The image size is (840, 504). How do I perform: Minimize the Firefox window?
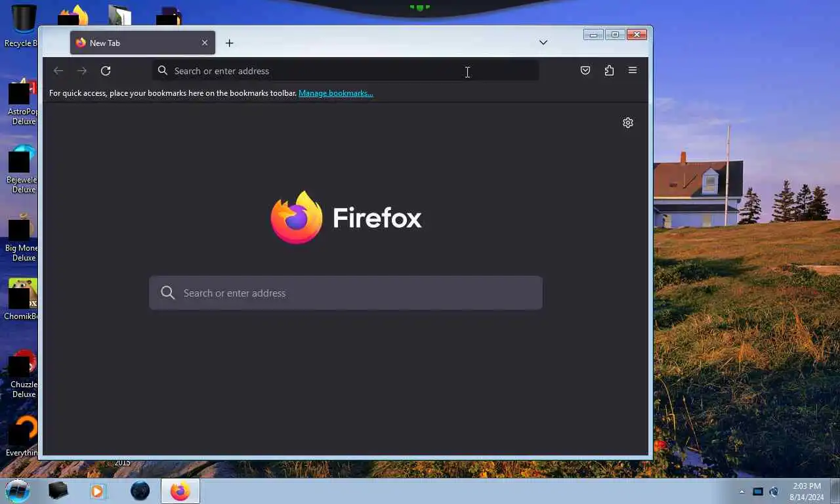[x=593, y=35]
